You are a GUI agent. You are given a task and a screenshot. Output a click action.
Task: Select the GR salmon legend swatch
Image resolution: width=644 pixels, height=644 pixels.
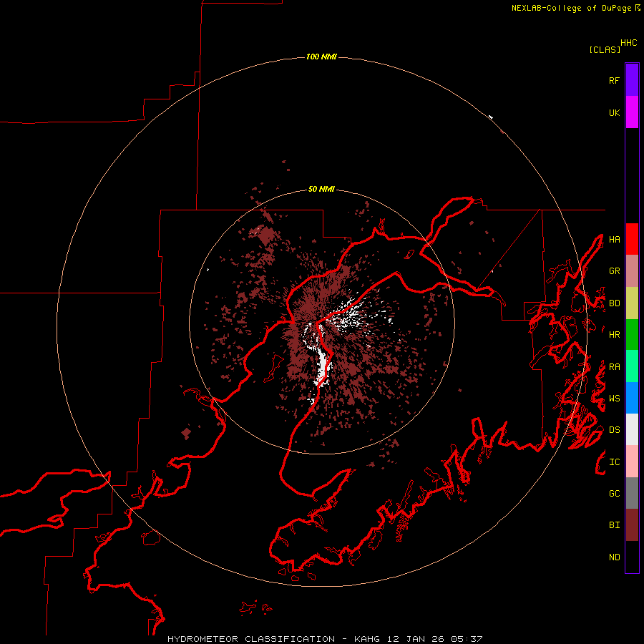click(x=632, y=270)
